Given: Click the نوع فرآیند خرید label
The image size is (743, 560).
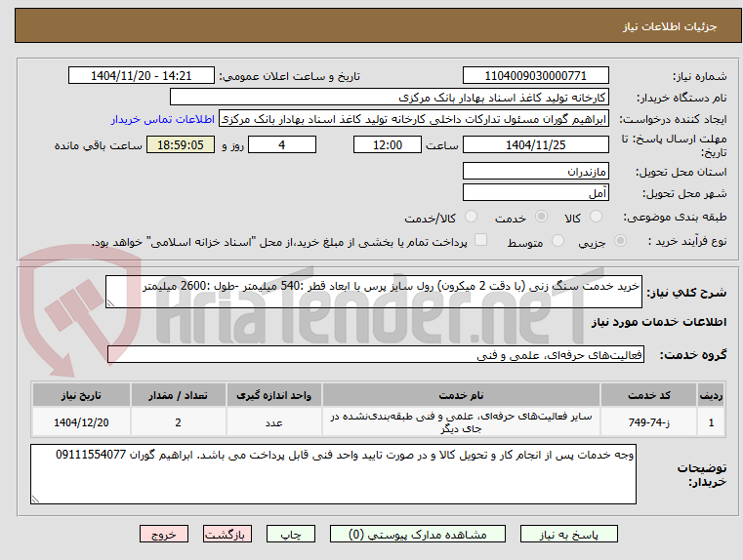Looking at the screenshot, I should coord(687,241).
